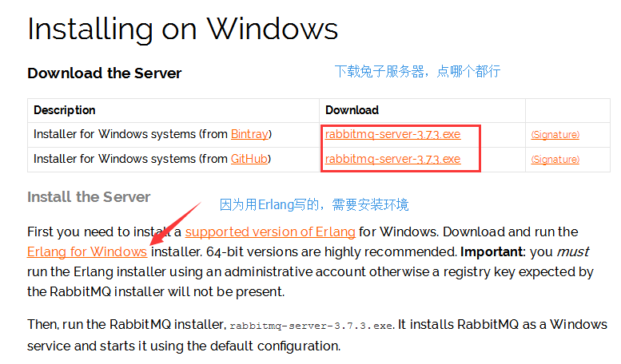The width and height of the screenshot is (621, 364).
Task: Select the Download column header
Action: click(x=352, y=110)
